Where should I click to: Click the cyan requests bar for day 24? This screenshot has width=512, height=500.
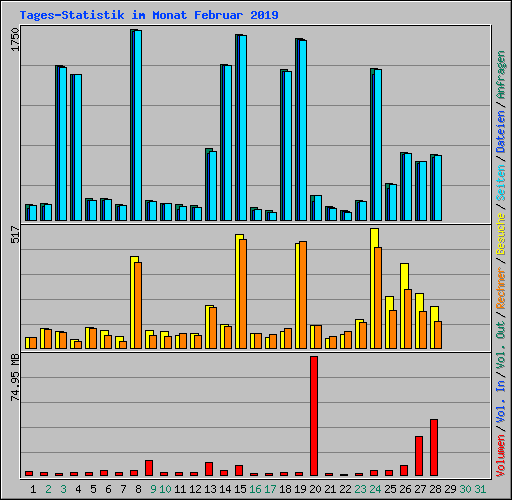378,145
